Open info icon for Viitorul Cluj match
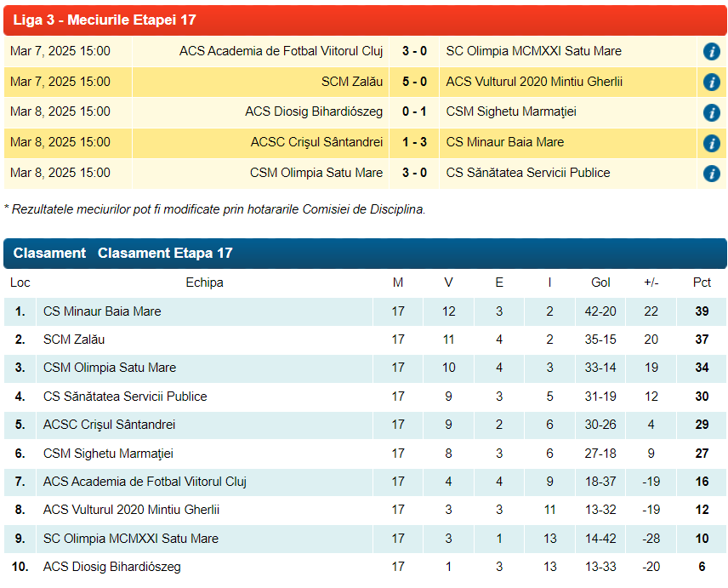Viewport: 728px width, 588px height. tap(711, 52)
